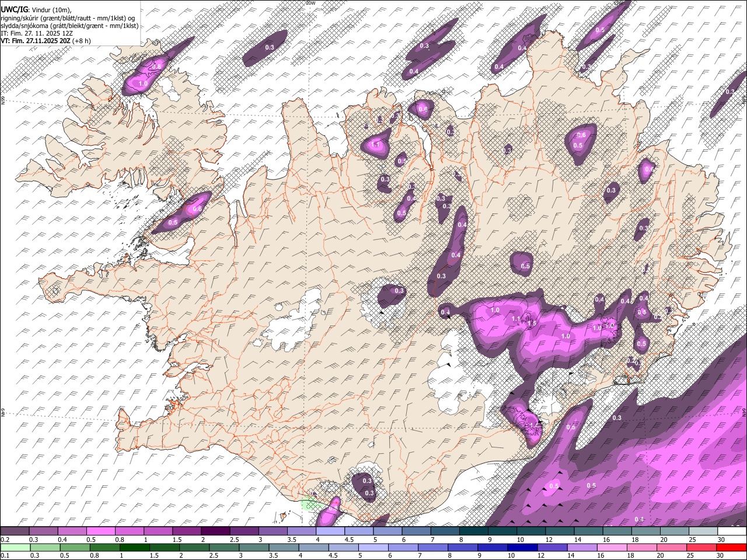747x560 pixels.
Task: Pick the light gray upper-row swatch labeled 25
Action: click(x=704, y=531)
